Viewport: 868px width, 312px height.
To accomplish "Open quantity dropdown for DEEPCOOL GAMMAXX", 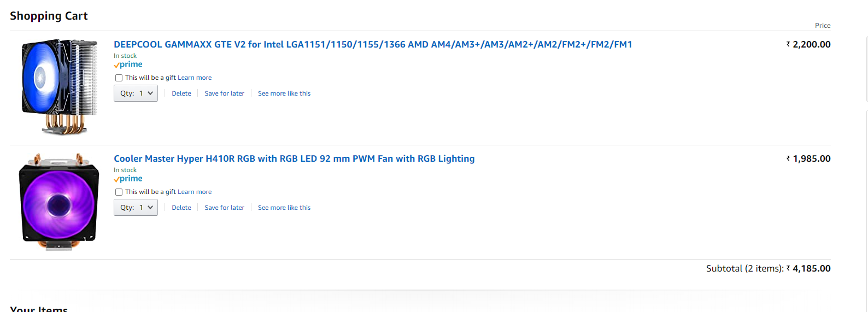I will 136,93.
